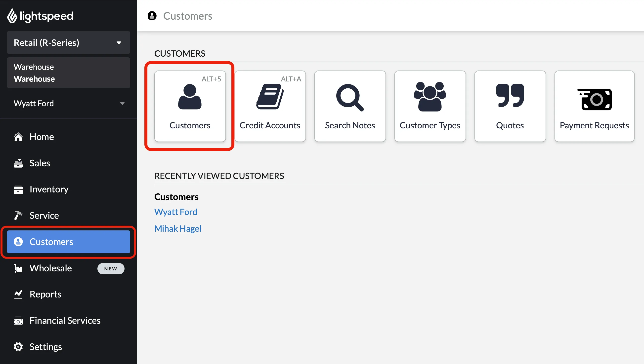
Task: Click the Customers page title
Action: click(188, 16)
